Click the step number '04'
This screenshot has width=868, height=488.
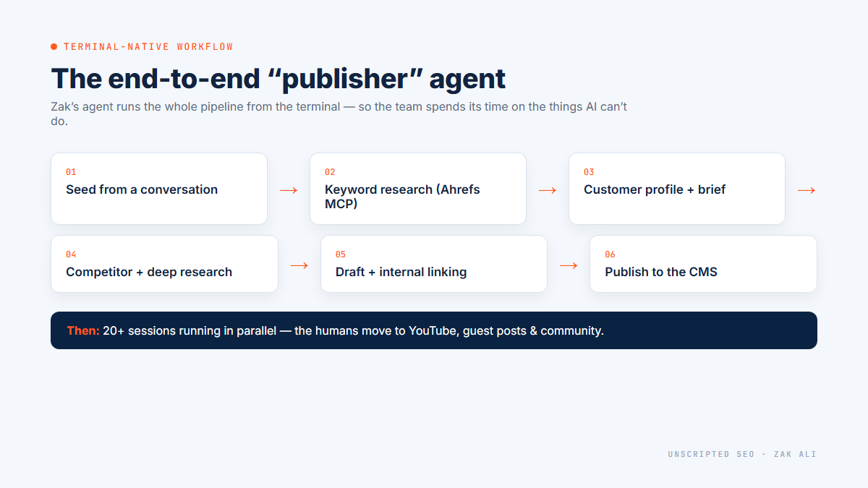pyautogui.click(x=71, y=254)
